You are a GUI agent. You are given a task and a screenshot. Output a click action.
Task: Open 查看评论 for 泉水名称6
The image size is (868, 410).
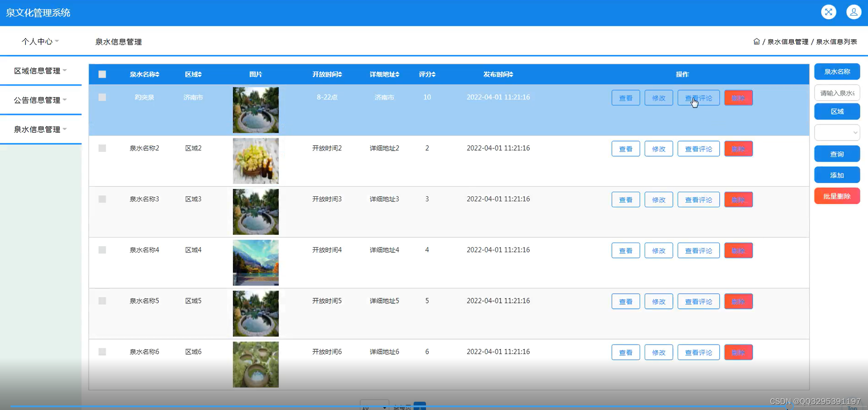[698, 352]
